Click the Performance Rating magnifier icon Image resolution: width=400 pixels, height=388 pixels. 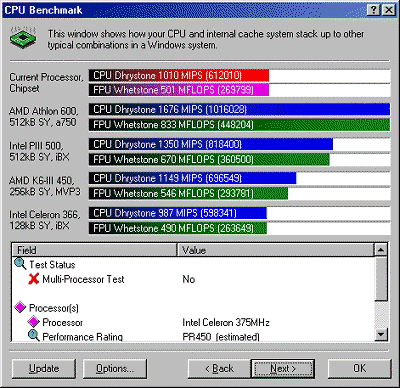33,335
